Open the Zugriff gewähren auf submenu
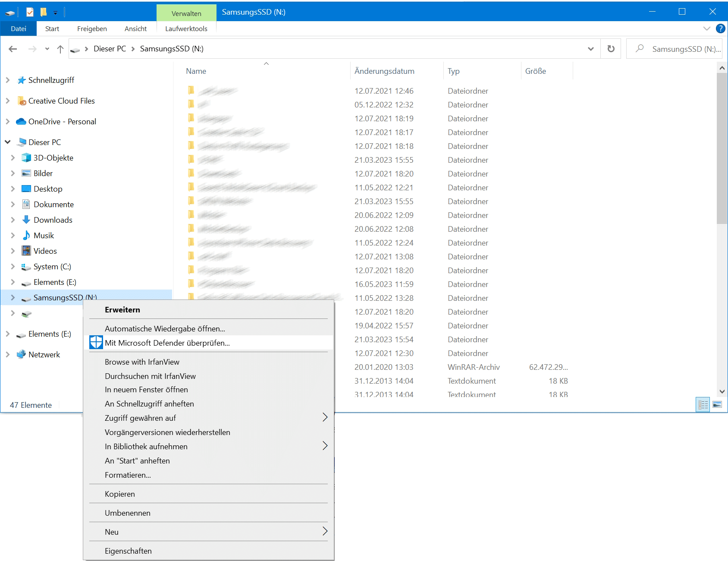 click(208, 418)
